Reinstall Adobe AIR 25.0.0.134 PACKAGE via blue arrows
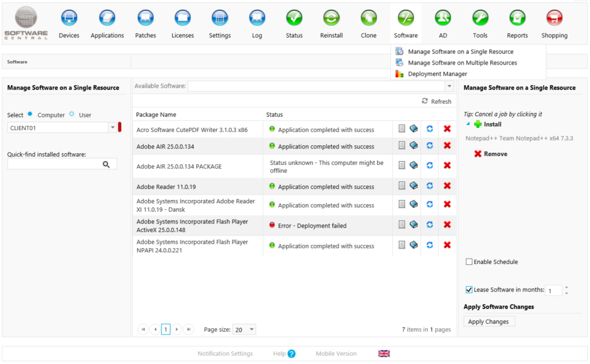Screen dimensions: 590x364 [430, 165]
